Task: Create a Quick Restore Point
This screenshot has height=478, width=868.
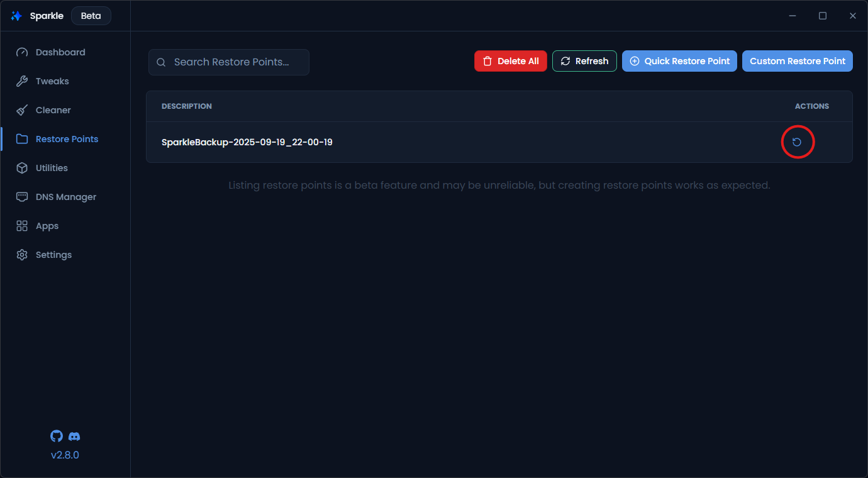Action: point(679,61)
